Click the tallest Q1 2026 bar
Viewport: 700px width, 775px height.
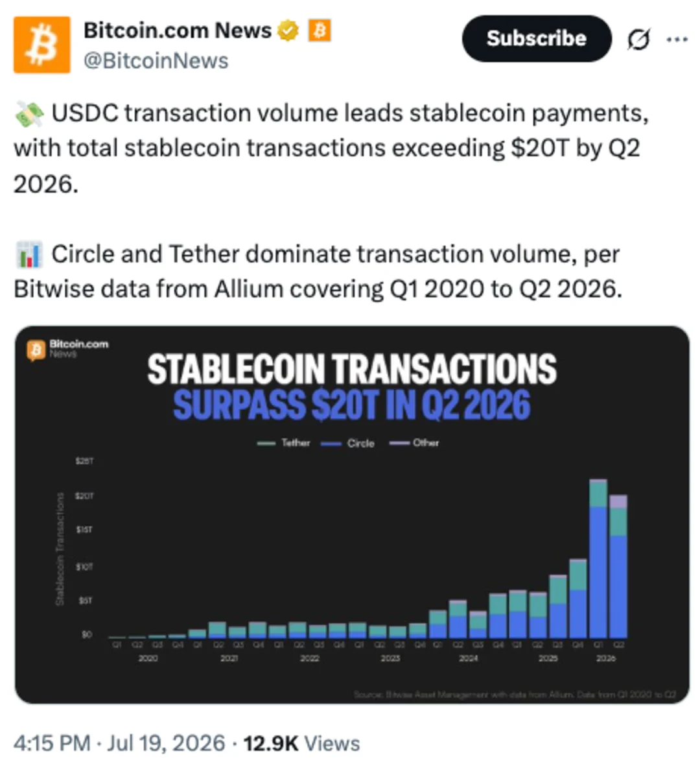(598, 558)
